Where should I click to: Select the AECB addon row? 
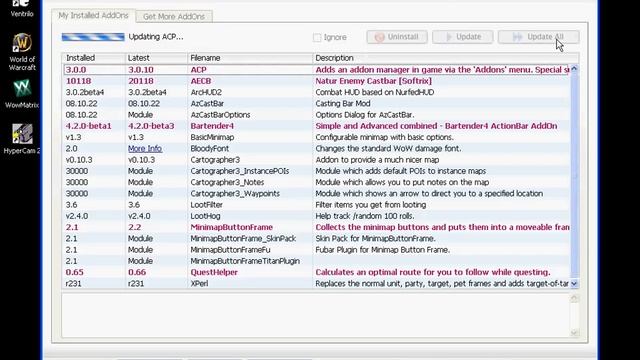click(316, 81)
